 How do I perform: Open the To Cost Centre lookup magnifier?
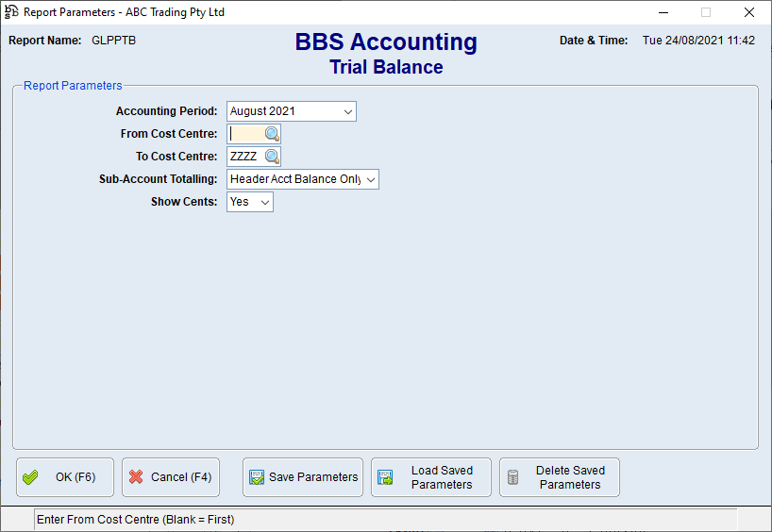point(272,157)
